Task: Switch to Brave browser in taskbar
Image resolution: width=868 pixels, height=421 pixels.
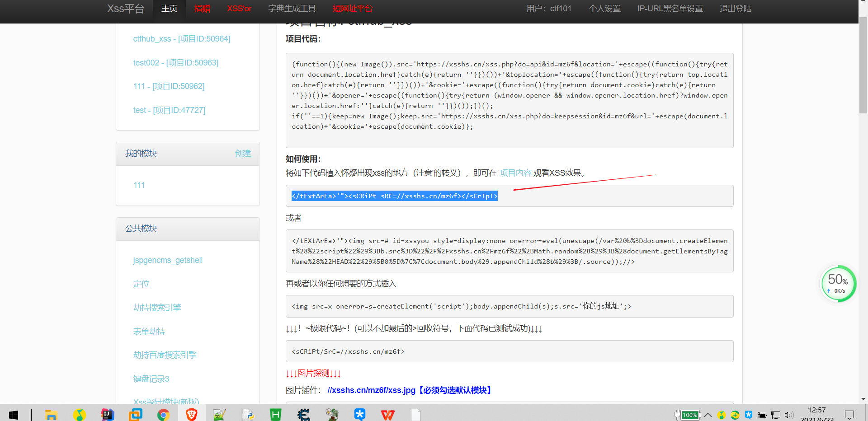Action: [192, 414]
